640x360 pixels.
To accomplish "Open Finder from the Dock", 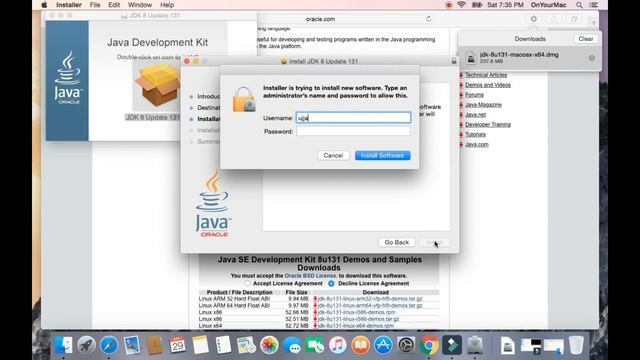I will click(64, 345).
